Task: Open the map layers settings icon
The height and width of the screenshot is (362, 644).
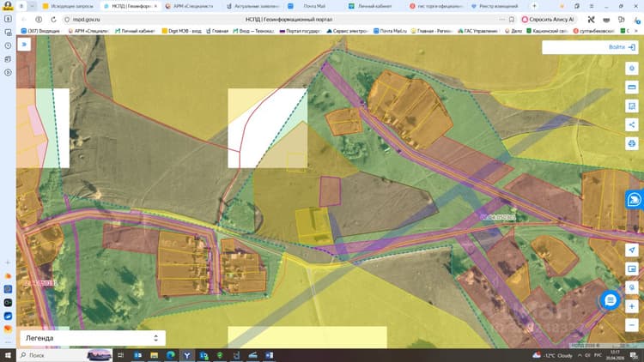Action: point(632,68)
